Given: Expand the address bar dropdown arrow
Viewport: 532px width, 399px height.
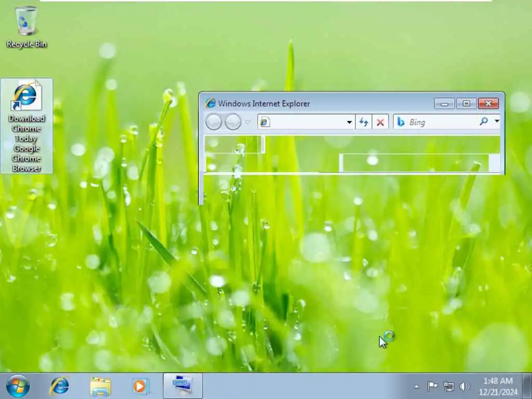Looking at the screenshot, I should coord(349,122).
